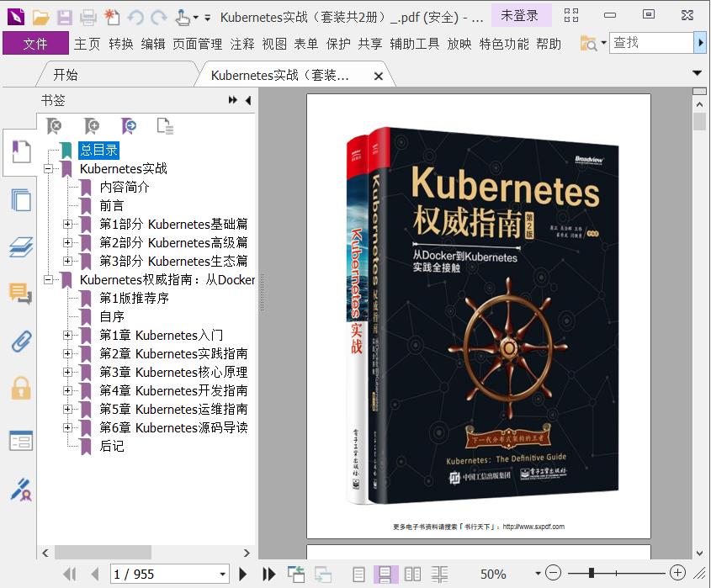Open the form fields sidebar panel
The height and width of the screenshot is (588, 711).
pos(21,441)
